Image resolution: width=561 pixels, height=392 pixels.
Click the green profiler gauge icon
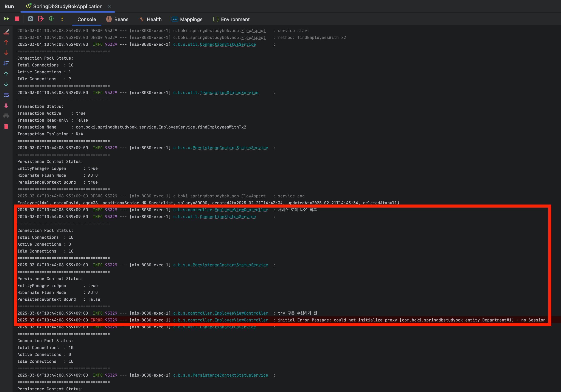[51, 19]
